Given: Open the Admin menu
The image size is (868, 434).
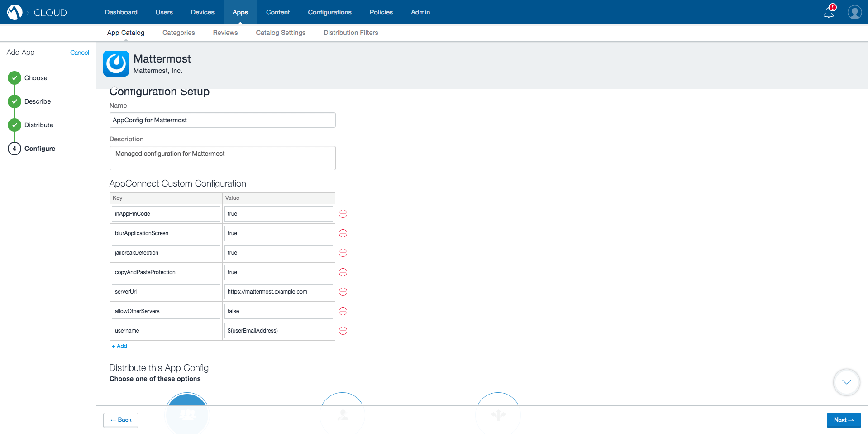Looking at the screenshot, I should 420,12.
